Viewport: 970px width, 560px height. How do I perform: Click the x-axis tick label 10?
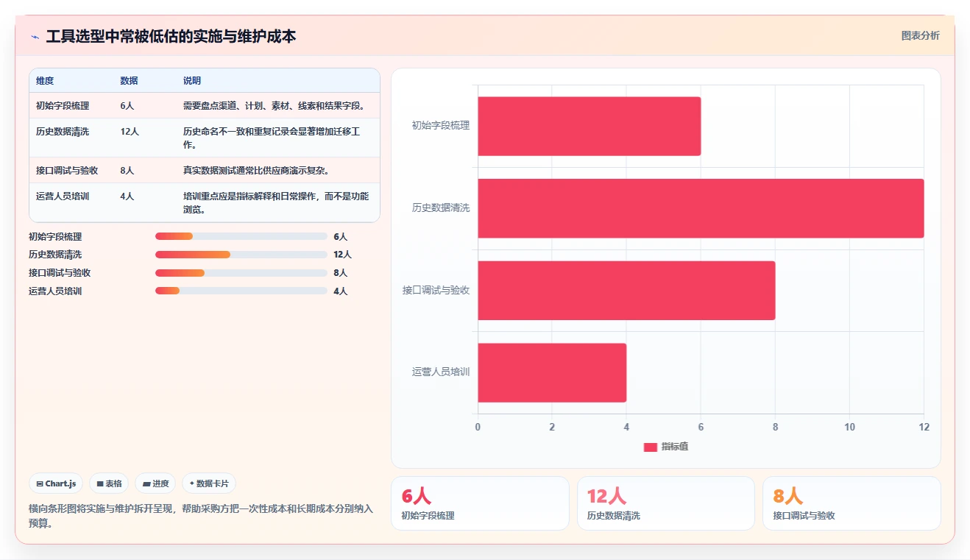point(849,427)
